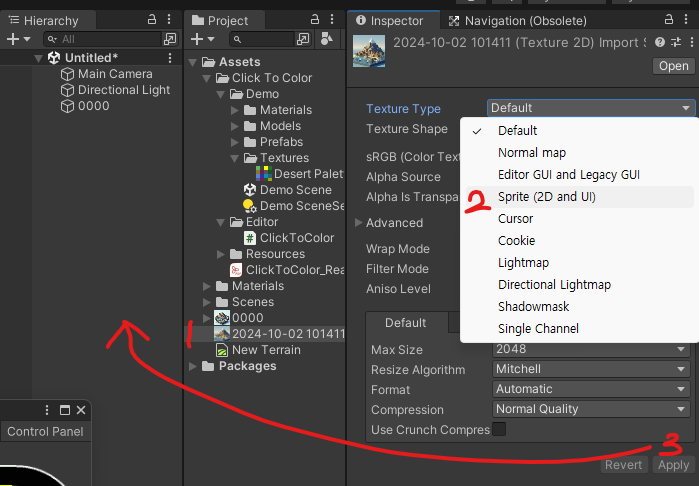Select the 0000 model asset thumbnail
699x486 pixels.
(x=222, y=318)
